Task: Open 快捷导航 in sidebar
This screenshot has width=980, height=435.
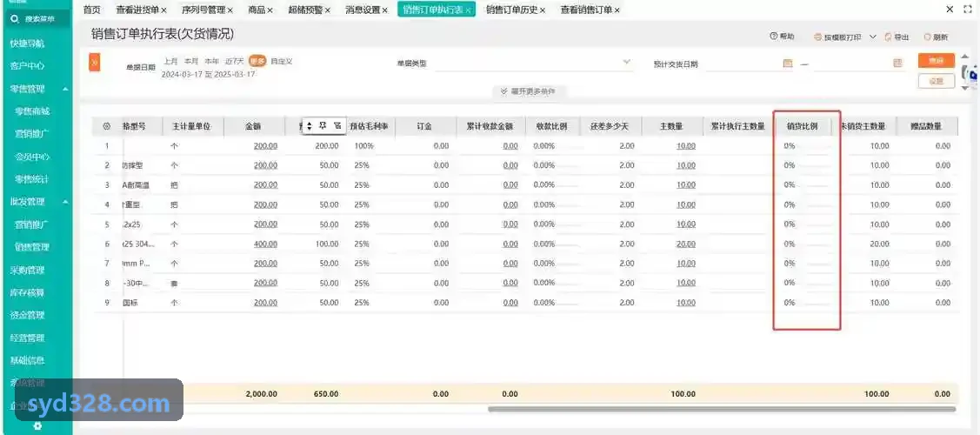Action: pos(28,43)
